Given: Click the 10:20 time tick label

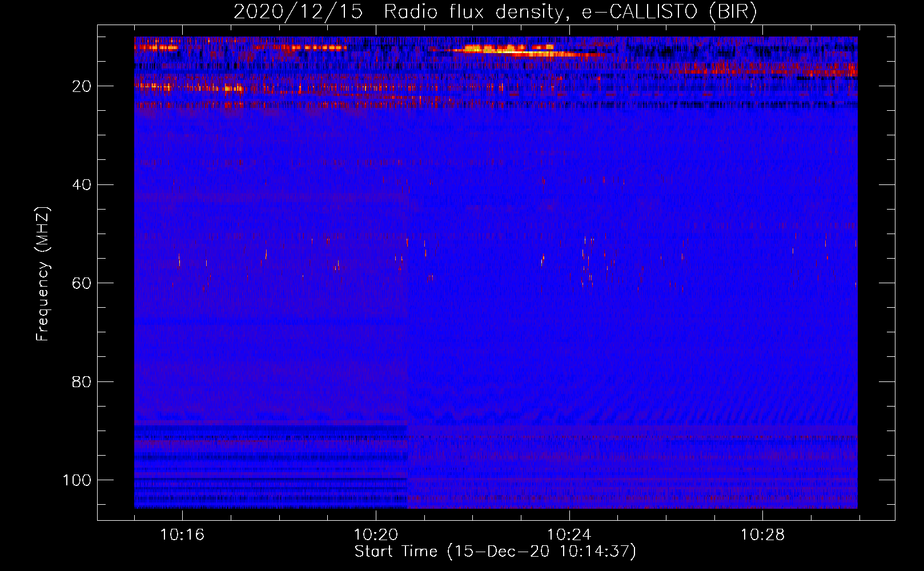Looking at the screenshot, I should coord(376,535).
